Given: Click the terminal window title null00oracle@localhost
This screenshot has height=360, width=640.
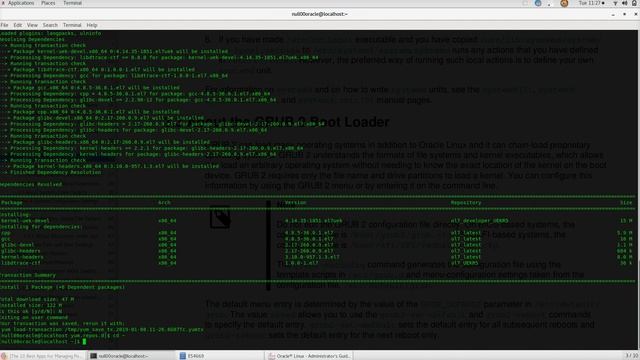Looking at the screenshot, I should (320, 14).
